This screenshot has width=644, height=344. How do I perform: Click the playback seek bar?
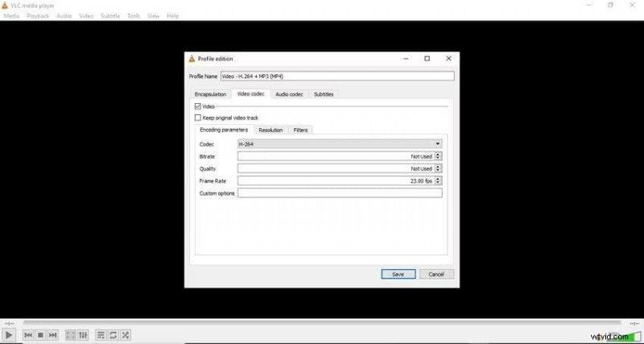[x=322, y=323]
